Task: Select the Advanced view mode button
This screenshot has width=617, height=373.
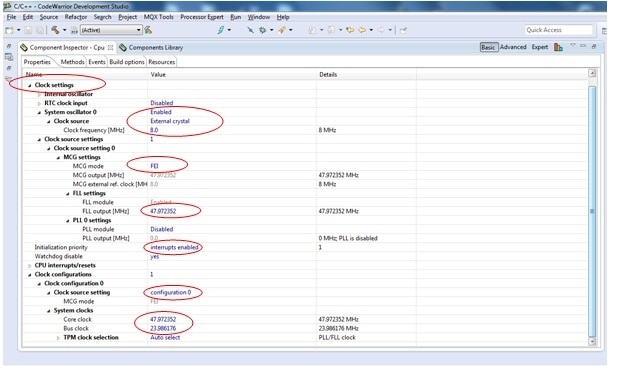Action: click(x=513, y=47)
